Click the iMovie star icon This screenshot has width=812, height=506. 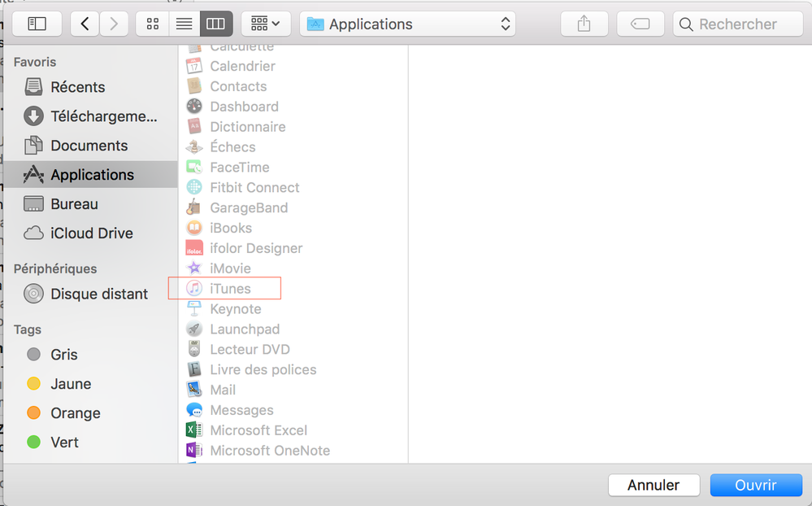[x=194, y=268]
